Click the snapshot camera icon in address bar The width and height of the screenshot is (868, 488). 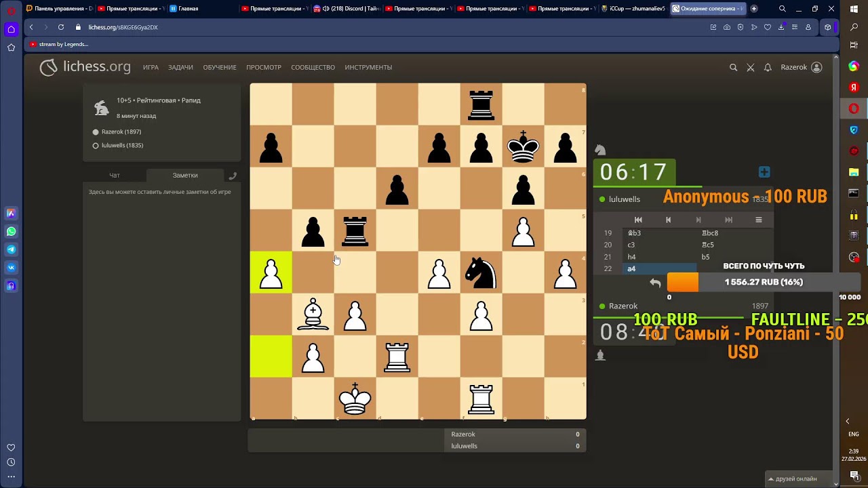tap(727, 27)
